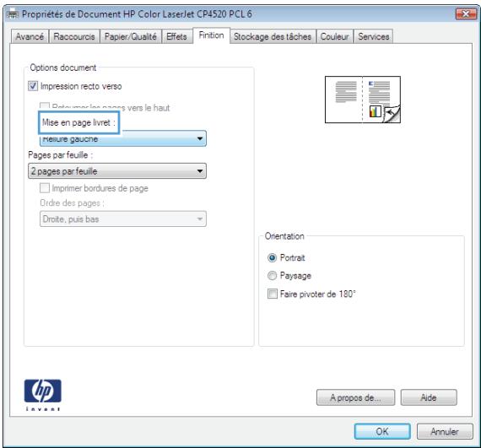Click the Orientation group label
Viewport: 481px width, 448px height.
click(x=284, y=236)
